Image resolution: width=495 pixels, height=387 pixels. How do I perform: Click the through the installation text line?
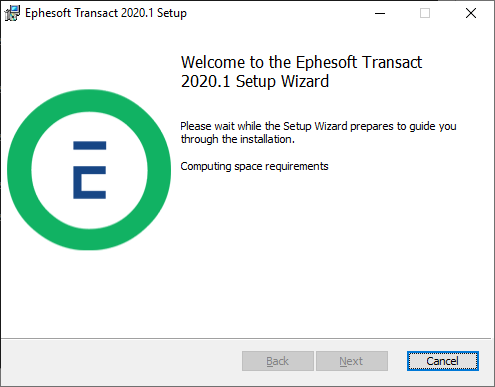pos(238,139)
